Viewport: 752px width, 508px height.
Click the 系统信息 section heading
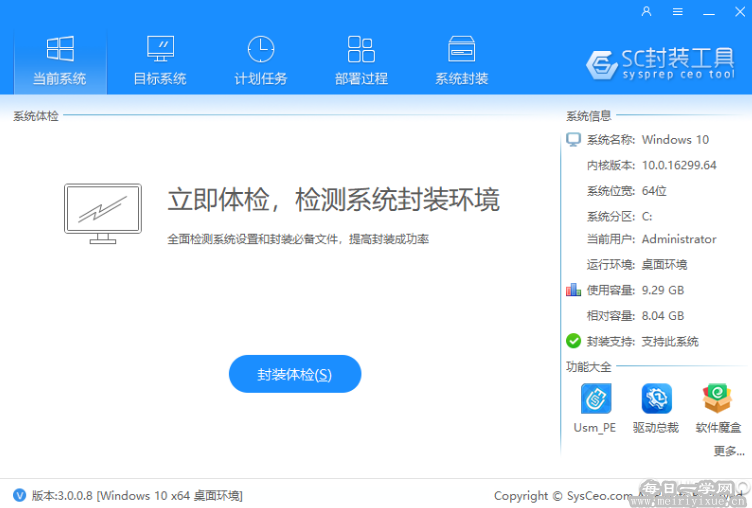[588, 116]
